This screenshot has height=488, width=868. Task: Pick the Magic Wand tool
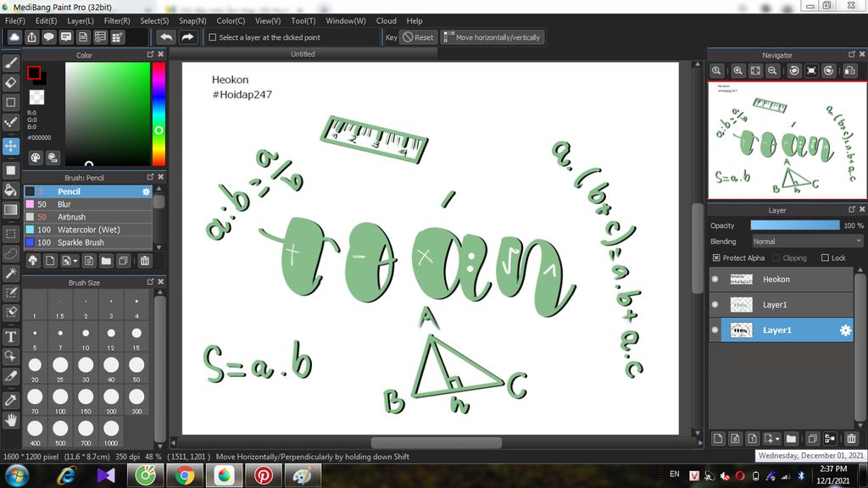point(10,274)
